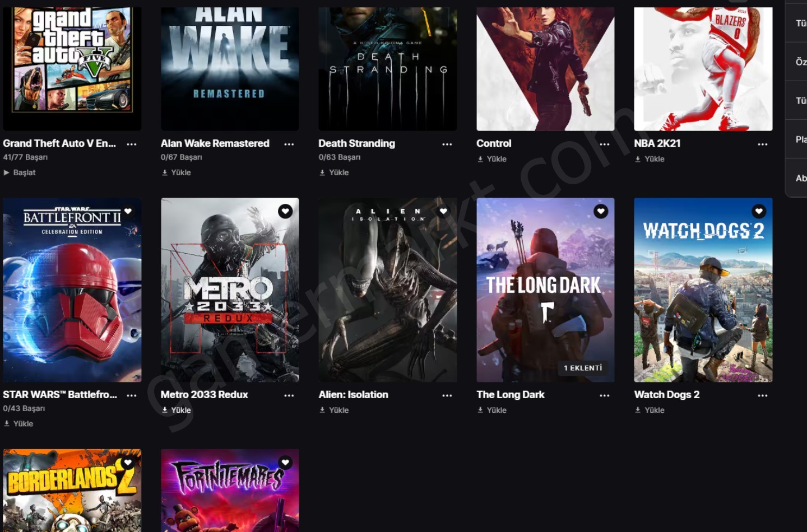Click the '1 EKLENTİ' badge on The Long Dark
Screen dimensions: 807x532
[x=583, y=368]
